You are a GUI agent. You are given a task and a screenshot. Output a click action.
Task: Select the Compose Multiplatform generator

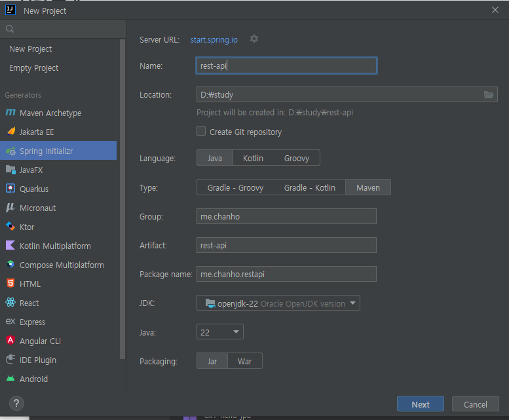tap(58, 265)
